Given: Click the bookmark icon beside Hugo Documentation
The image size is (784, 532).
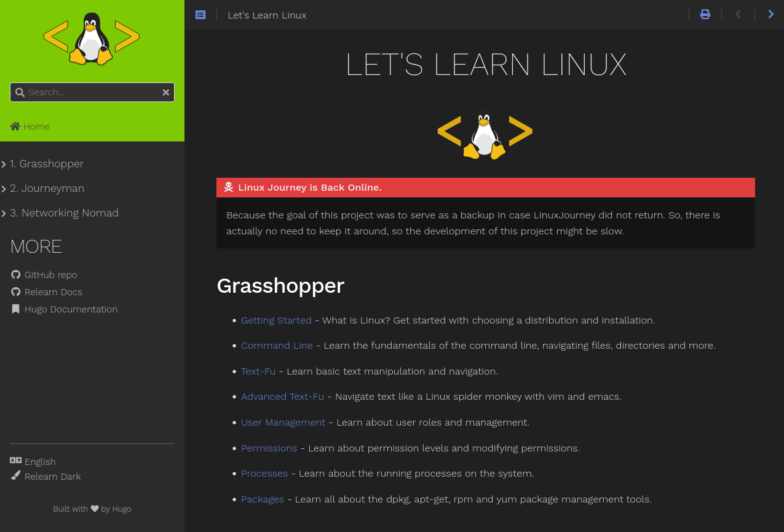Looking at the screenshot, I should tap(16, 309).
